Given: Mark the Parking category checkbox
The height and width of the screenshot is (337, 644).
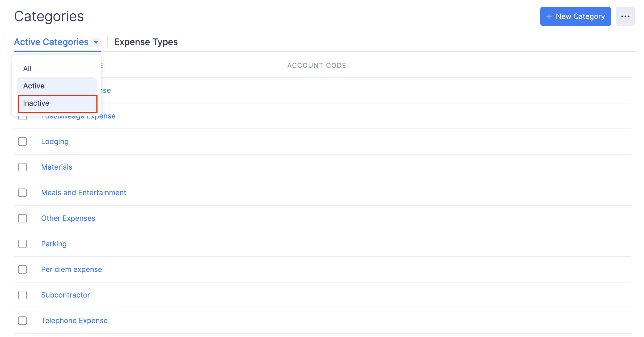Looking at the screenshot, I should coord(23,244).
